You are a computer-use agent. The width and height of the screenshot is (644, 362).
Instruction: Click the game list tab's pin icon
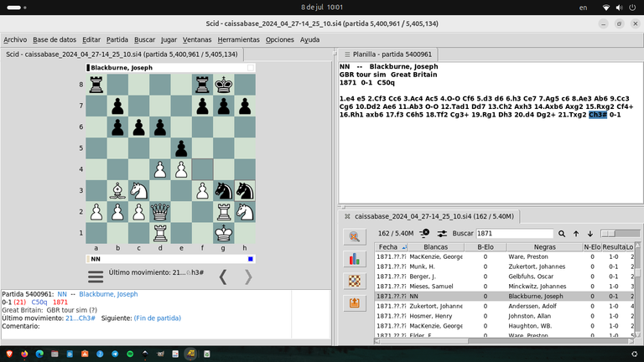tap(347, 216)
